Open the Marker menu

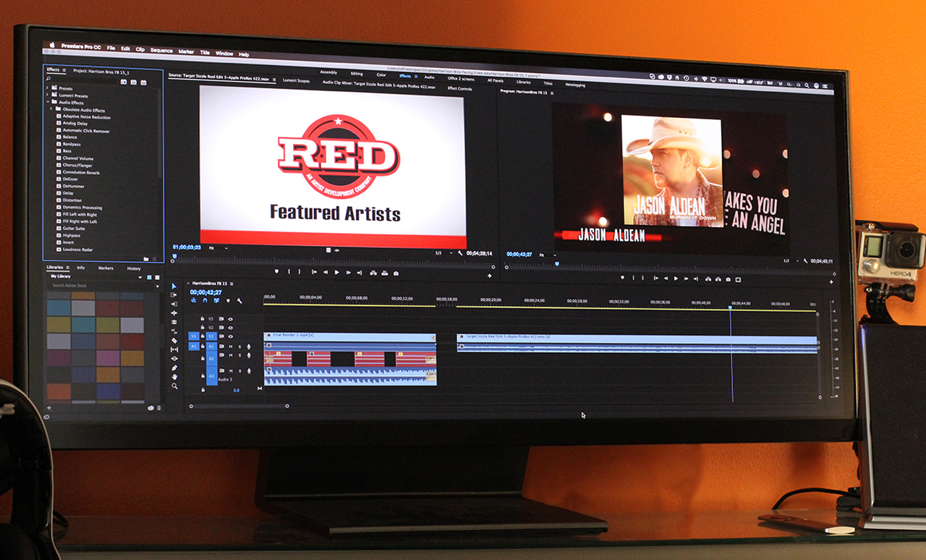point(186,51)
